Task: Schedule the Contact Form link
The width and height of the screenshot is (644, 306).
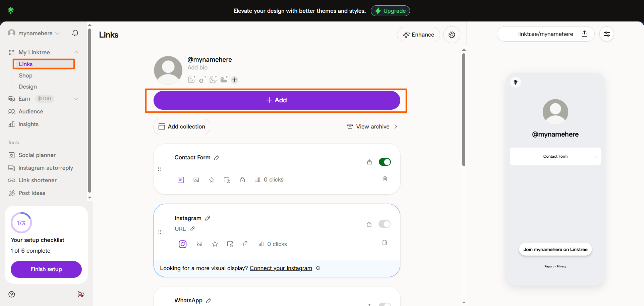Action: [227, 180]
